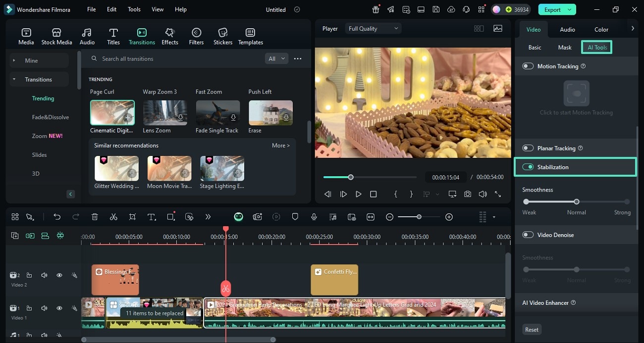The image size is (644, 343).
Task: Delete selected clip with trash icon
Action: (95, 217)
